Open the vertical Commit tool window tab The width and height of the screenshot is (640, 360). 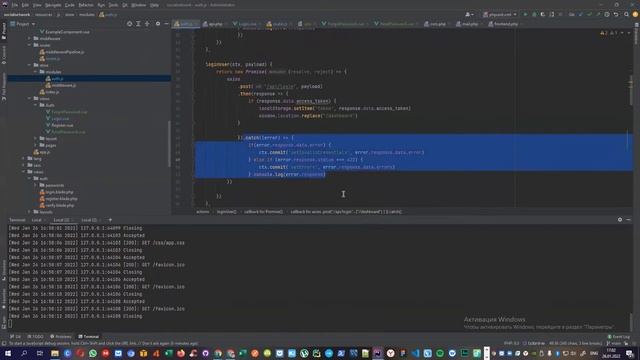[4, 55]
